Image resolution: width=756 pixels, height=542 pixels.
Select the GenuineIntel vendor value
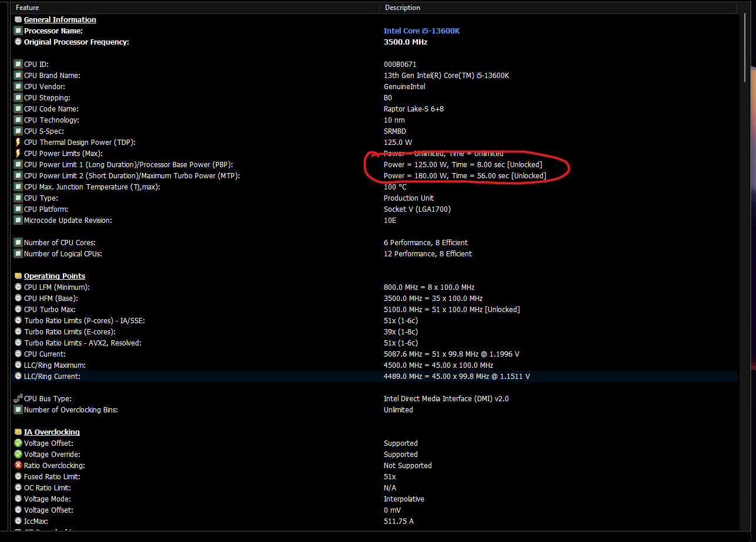coord(404,87)
